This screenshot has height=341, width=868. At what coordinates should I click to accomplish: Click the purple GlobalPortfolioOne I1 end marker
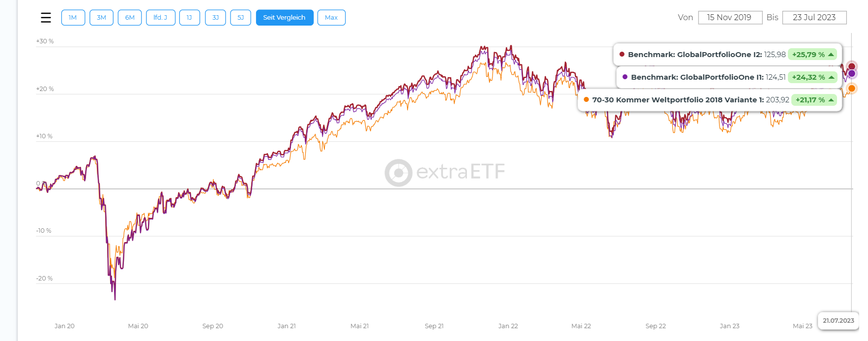852,74
